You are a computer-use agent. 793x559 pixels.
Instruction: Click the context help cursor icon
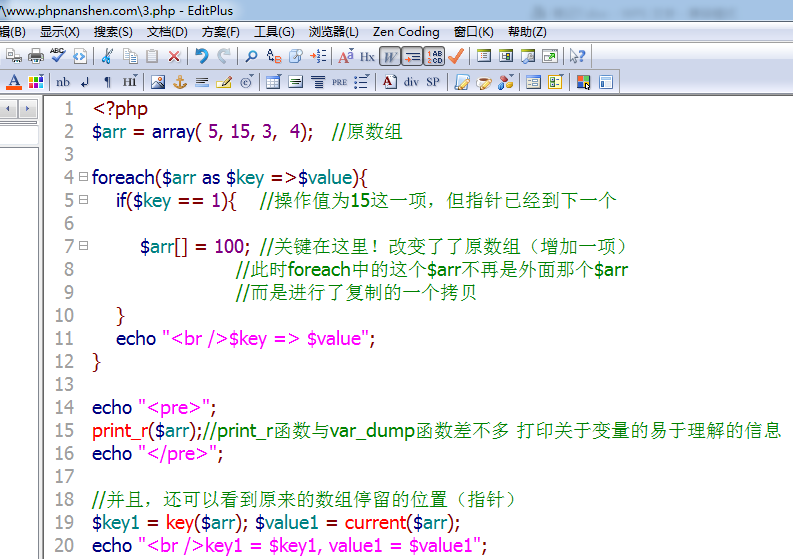coord(577,56)
